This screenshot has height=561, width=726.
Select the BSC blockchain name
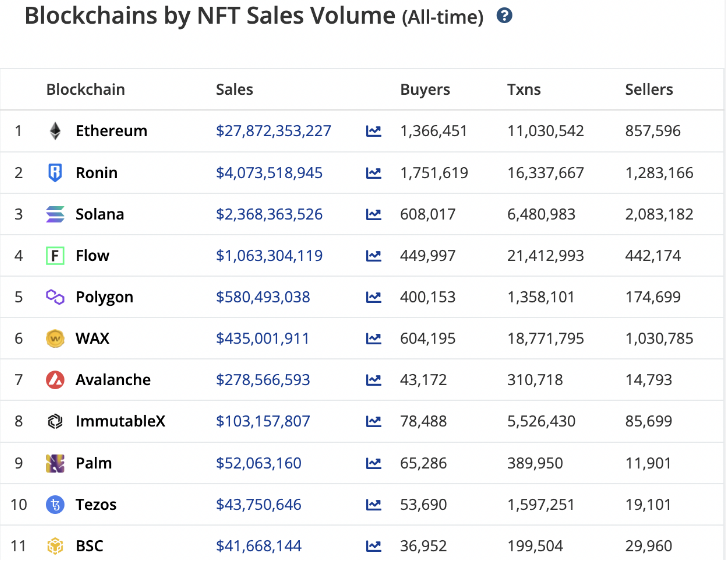pyautogui.click(x=89, y=546)
